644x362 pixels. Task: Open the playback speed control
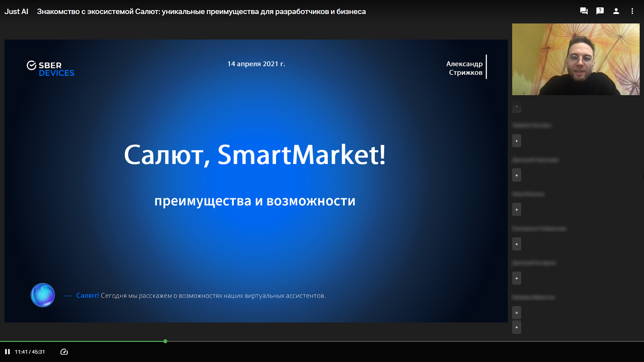(64, 352)
